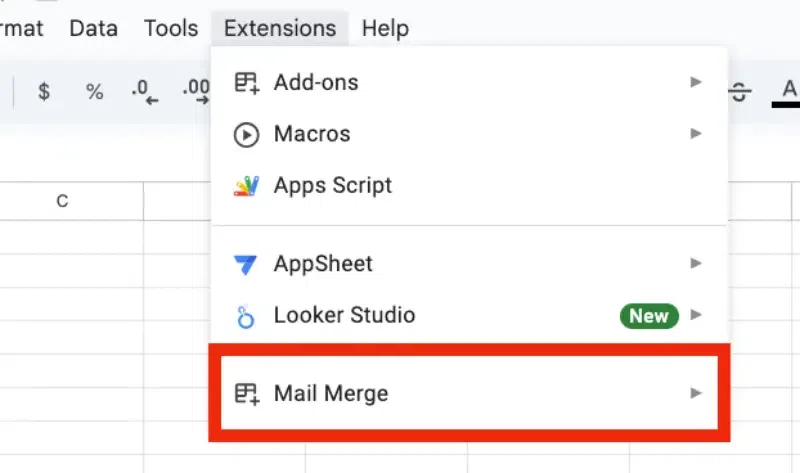Expand the Add-ons submenu arrow

point(696,82)
